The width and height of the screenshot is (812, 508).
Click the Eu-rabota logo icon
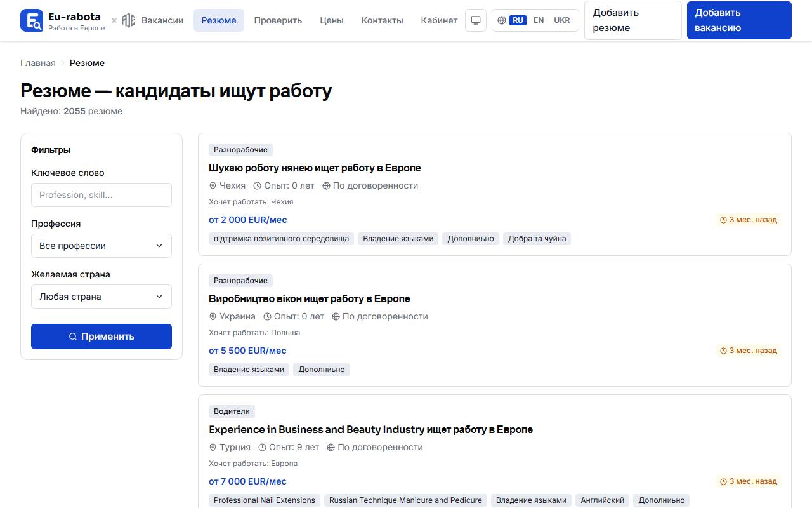(x=32, y=20)
